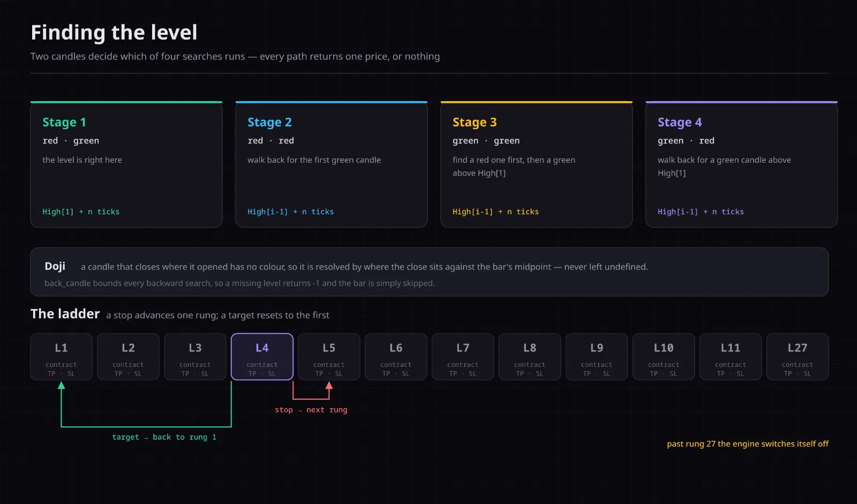Image resolution: width=857 pixels, height=504 pixels.
Task: Click the green arrowhead under L1
Action: coord(62,385)
